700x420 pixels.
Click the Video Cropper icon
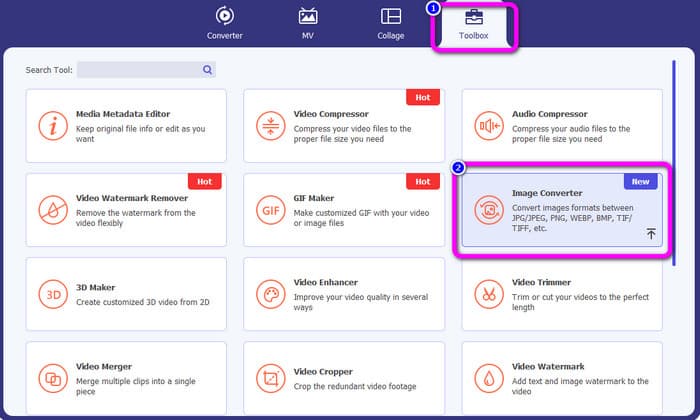point(271,379)
